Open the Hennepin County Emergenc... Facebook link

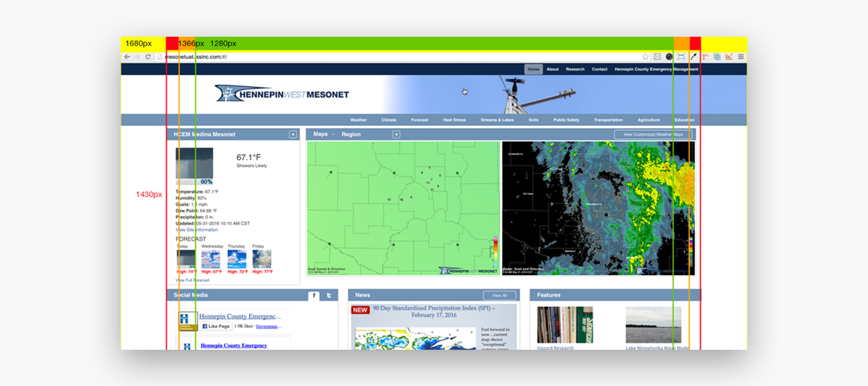point(240,317)
